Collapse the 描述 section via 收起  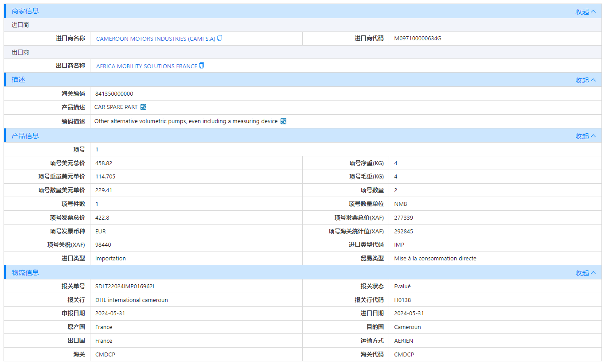coord(583,80)
